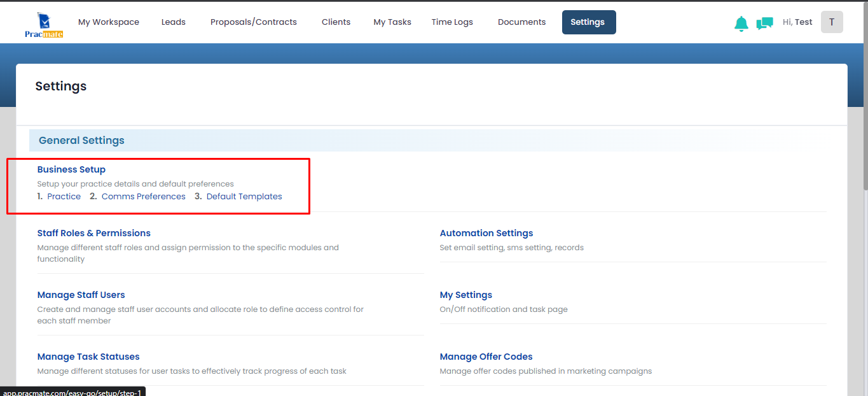Open the chat messages icon

tap(764, 24)
